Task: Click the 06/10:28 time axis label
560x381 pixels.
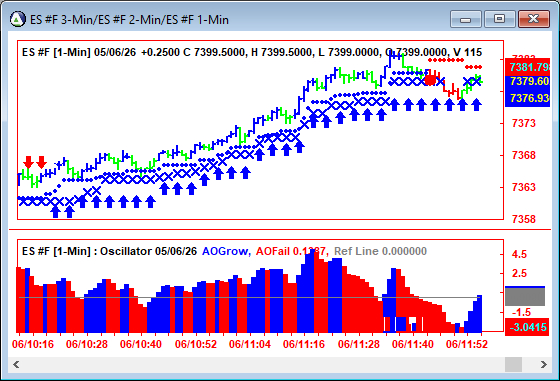Action: (x=87, y=344)
